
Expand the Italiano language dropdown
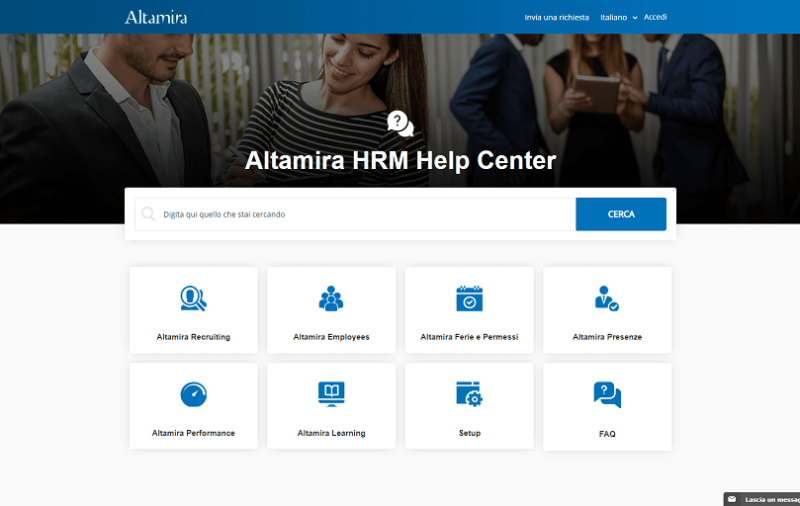[618, 17]
